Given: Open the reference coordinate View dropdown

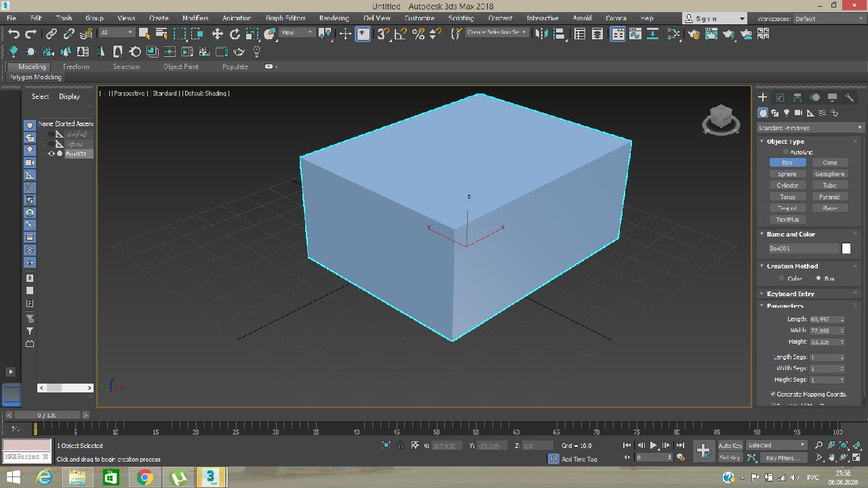Looking at the screenshot, I should pyautogui.click(x=297, y=33).
